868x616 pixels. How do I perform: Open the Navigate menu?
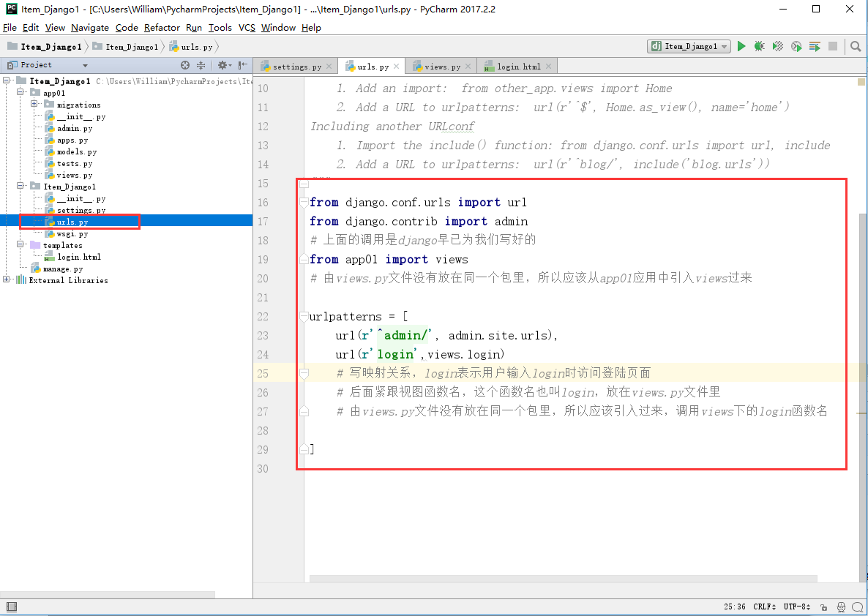(90, 28)
